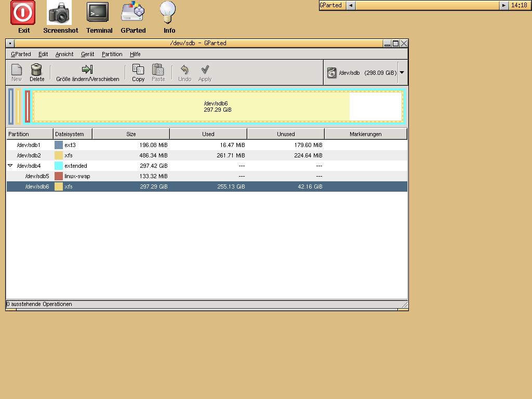Click the Unused column header

(x=286, y=134)
